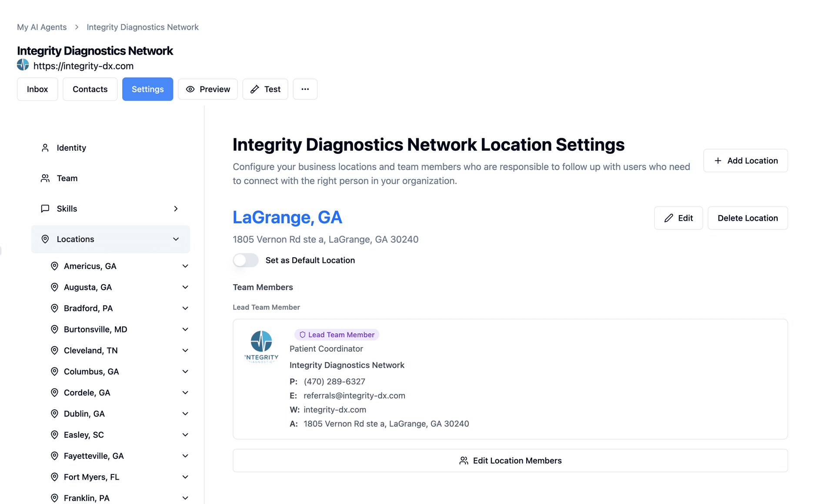Open the Identity settings section
The height and width of the screenshot is (504, 835).
click(110, 148)
